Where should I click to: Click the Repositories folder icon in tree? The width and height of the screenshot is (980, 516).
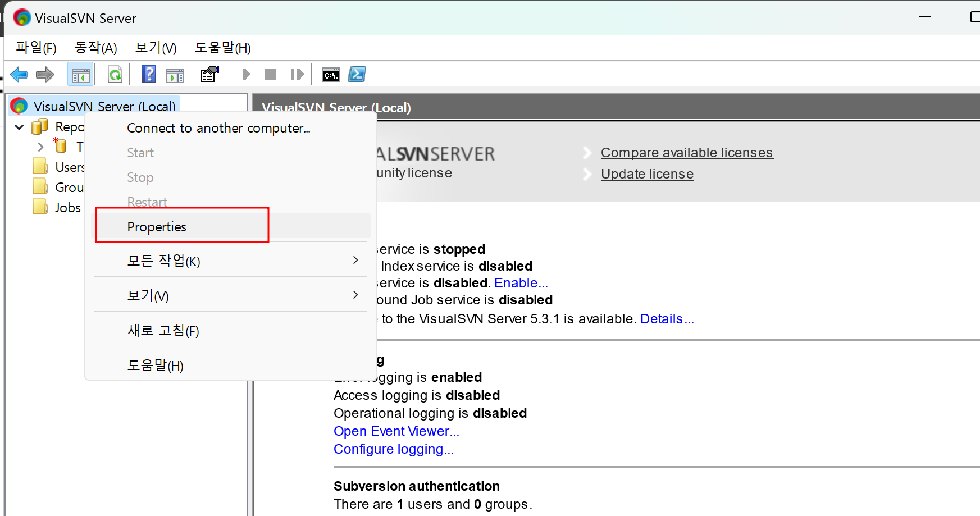click(40, 126)
